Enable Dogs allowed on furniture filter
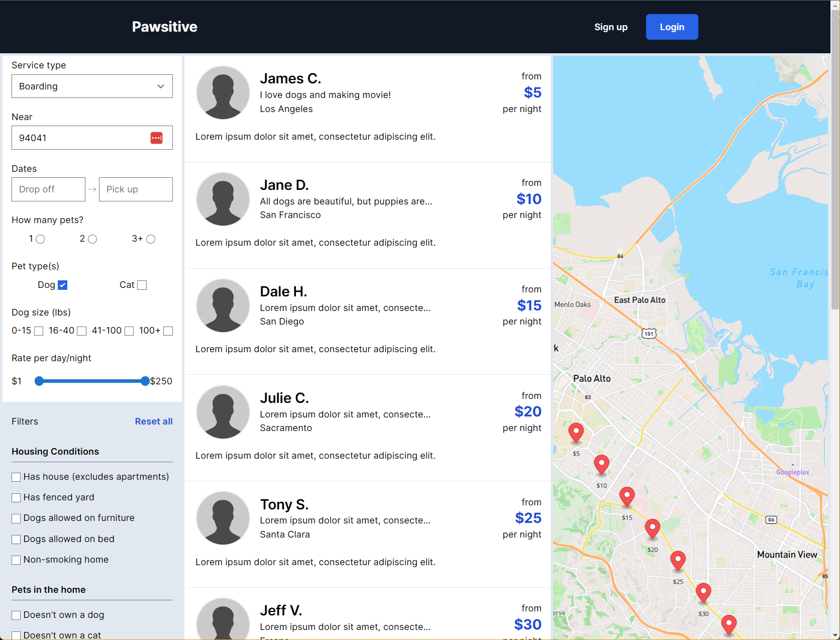The image size is (840, 640). [x=16, y=518]
